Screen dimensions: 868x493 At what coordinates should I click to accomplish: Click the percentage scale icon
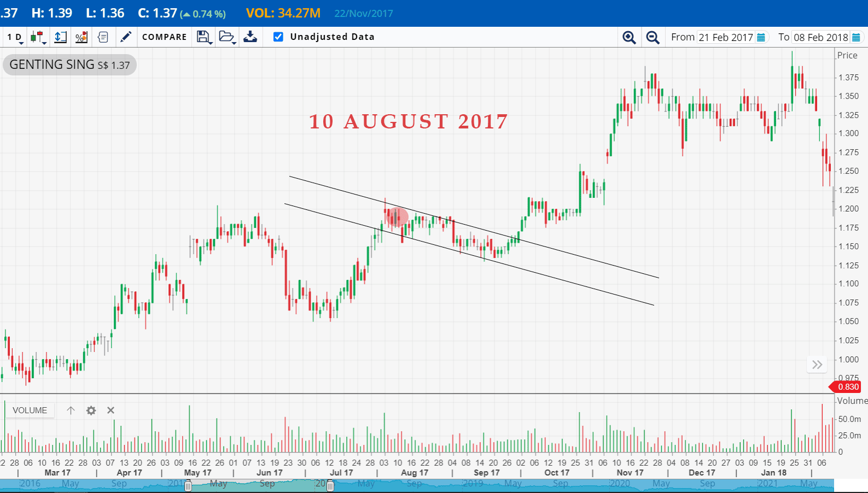click(81, 37)
